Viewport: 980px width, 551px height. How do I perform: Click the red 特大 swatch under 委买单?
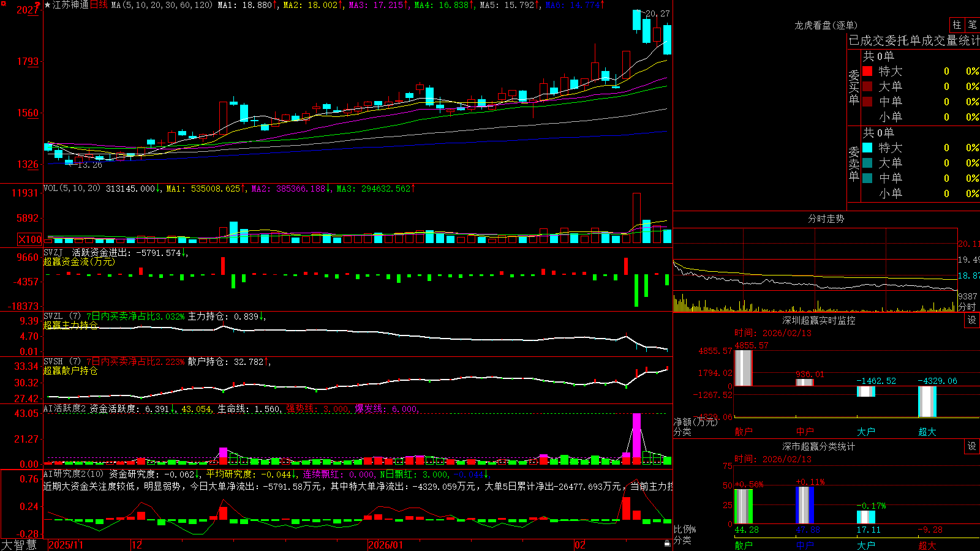point(867,71)
